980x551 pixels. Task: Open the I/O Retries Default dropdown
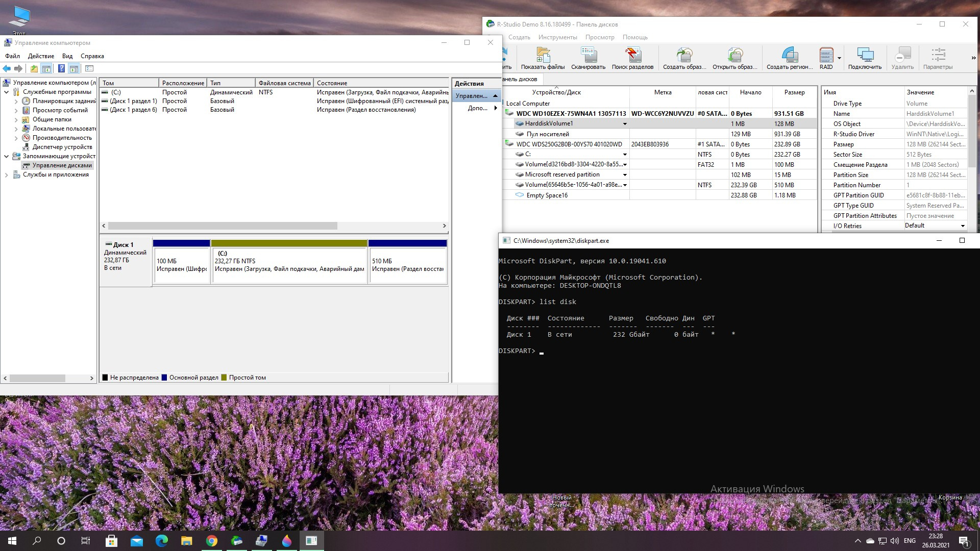point(963,226)
